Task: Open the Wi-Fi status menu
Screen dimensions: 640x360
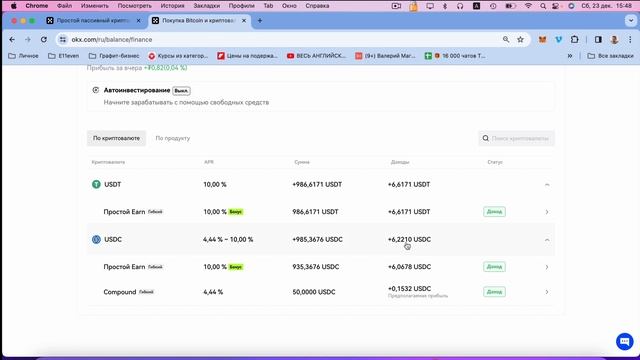Action: [528, 6]
